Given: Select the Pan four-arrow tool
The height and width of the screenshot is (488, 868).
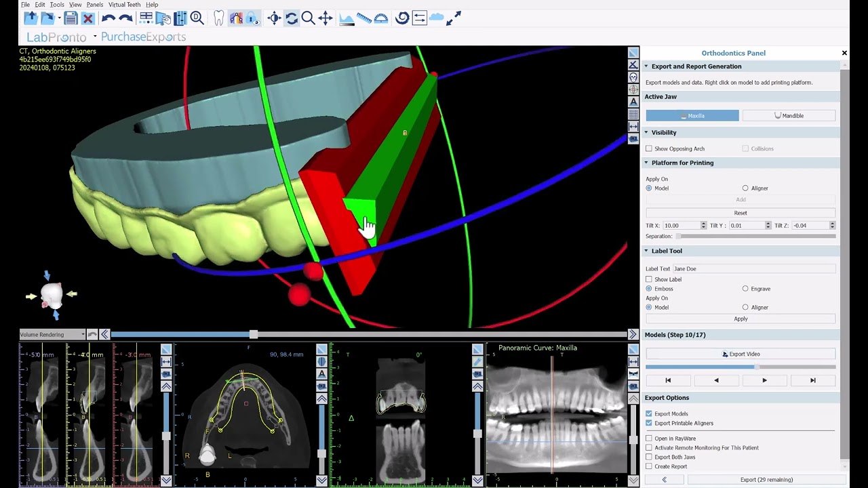Looking at the screenshot, I should (325, 18).
